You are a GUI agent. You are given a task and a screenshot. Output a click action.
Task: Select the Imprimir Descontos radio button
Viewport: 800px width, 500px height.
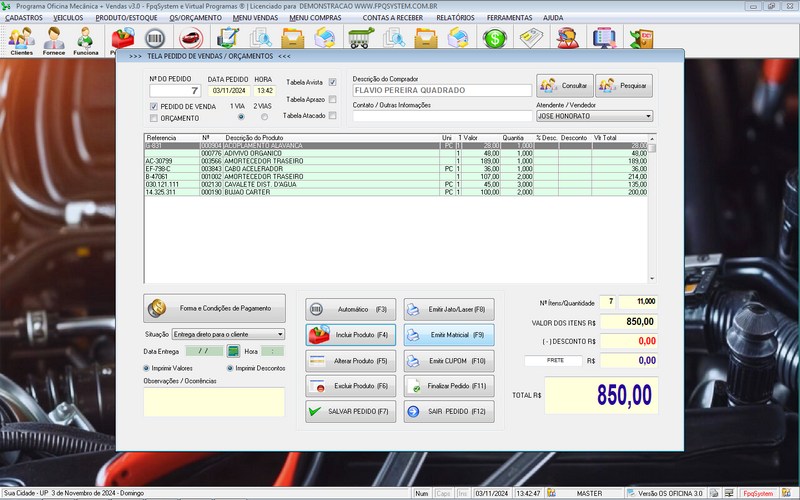click(230, 368)
